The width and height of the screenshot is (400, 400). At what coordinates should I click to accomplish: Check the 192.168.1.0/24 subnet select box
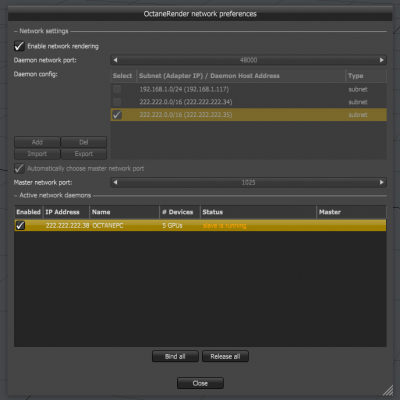point(117,89)
